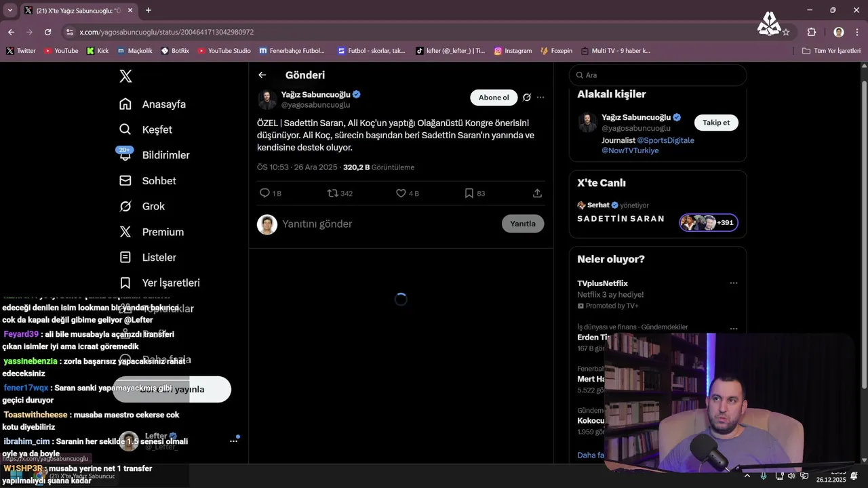Open Multi TV bookmark
The image size is (868, 488).
[x=615, y=51]
